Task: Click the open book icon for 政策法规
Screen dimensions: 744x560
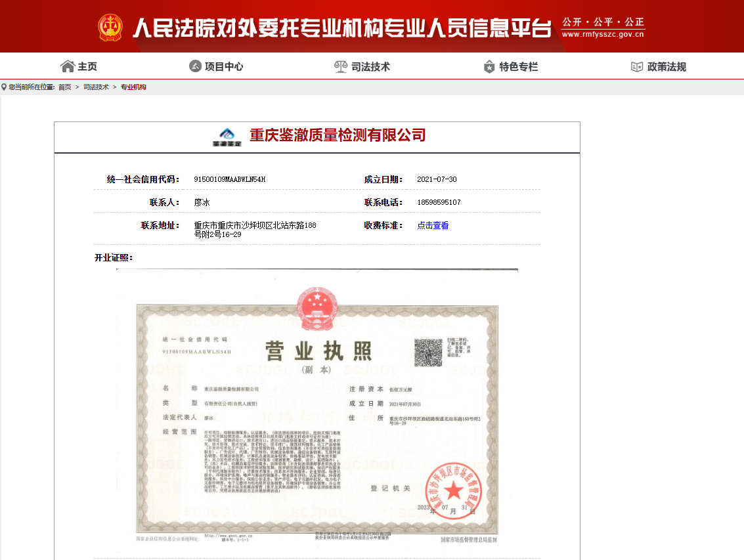Action: (x=636, y=66)
